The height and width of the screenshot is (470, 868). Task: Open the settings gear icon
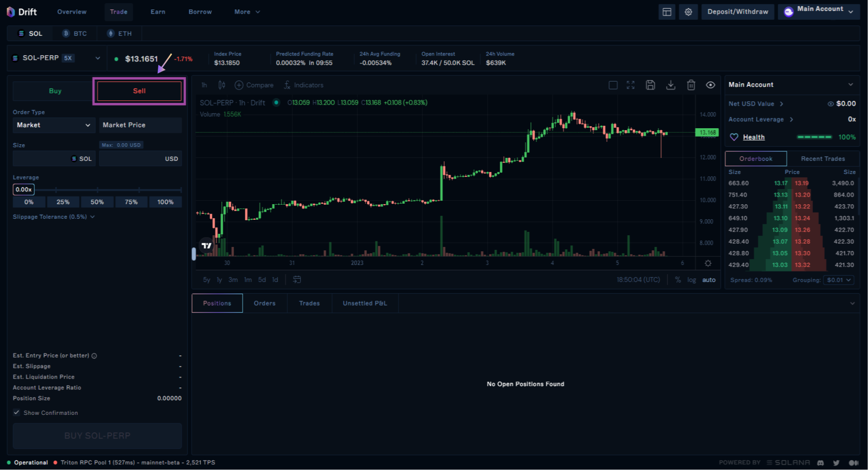[688, 12]
